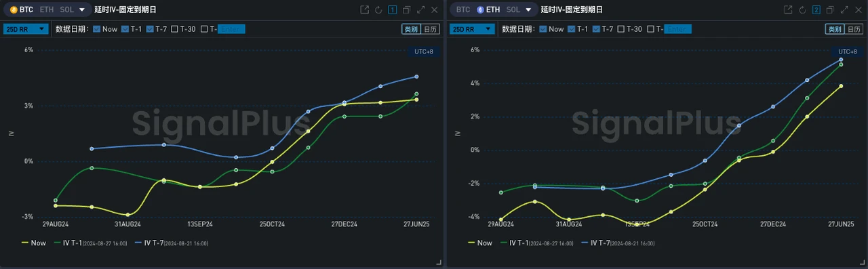Enable custom T- checkbox in BTC panel

click(x=205, y=29)
